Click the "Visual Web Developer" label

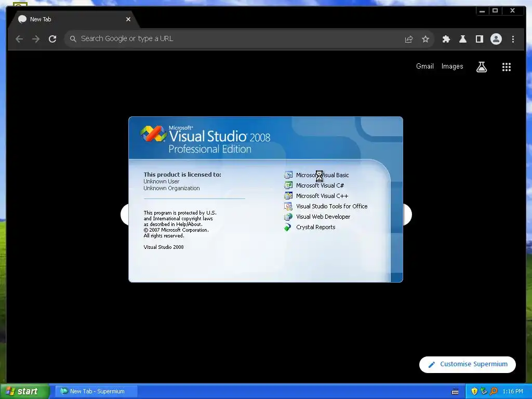323,217
